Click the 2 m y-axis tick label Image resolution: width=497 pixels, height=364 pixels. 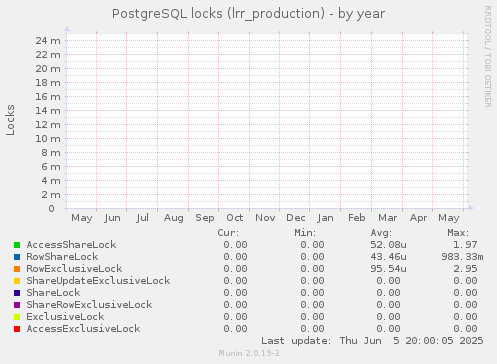click(51, 195)
